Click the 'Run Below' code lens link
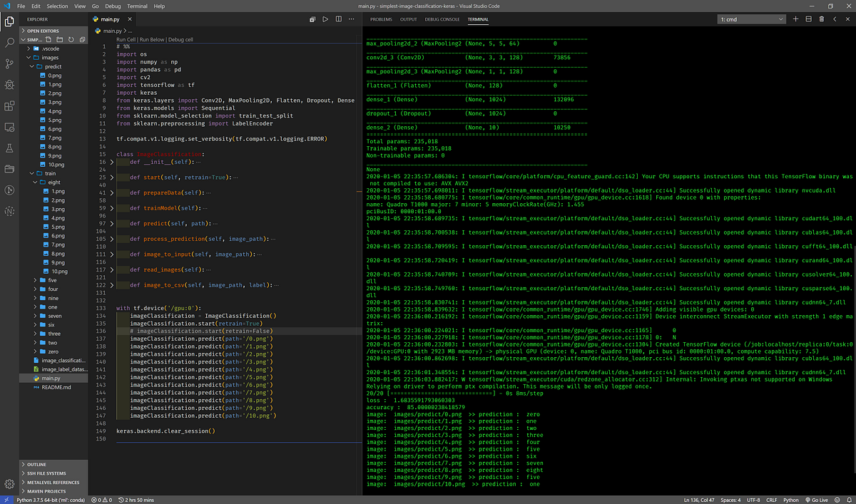The width and height of the screenshot is (856, 504). (x=152, y=40)
